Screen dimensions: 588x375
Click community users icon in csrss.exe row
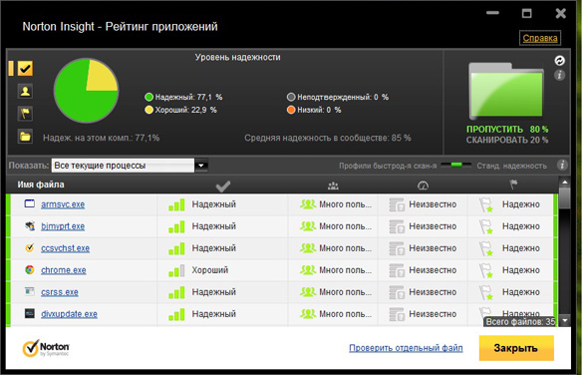coord(308,291)
